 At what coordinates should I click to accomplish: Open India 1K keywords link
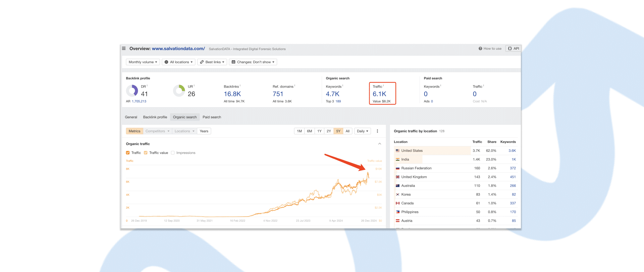point(514,160)
